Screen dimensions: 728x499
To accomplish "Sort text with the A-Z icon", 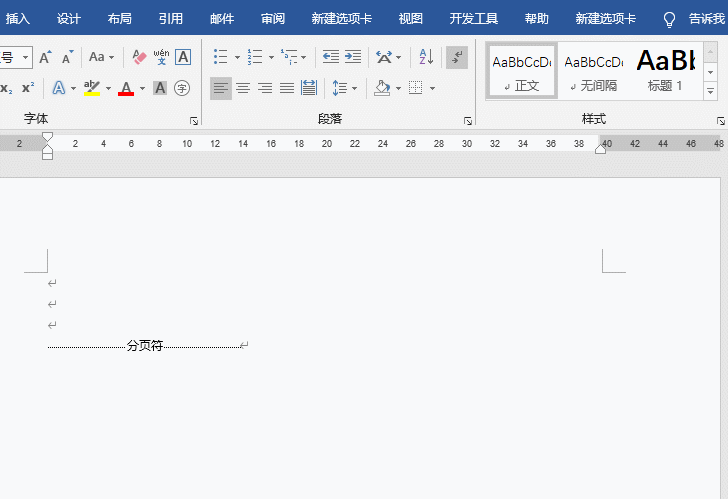I will tap(426, 57).
